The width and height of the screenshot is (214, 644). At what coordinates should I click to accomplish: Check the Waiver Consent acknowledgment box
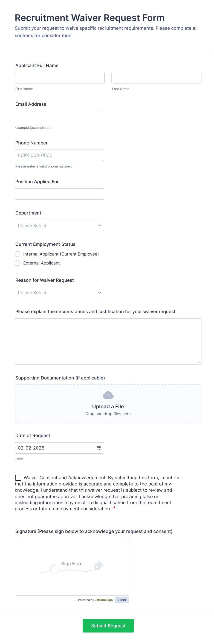coord(18,478)
